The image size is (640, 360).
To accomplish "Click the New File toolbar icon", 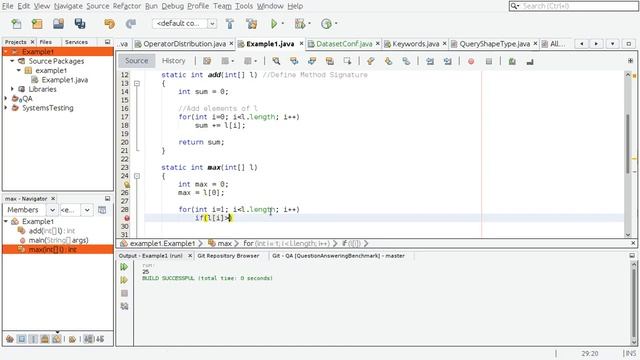I will [16, 24].
